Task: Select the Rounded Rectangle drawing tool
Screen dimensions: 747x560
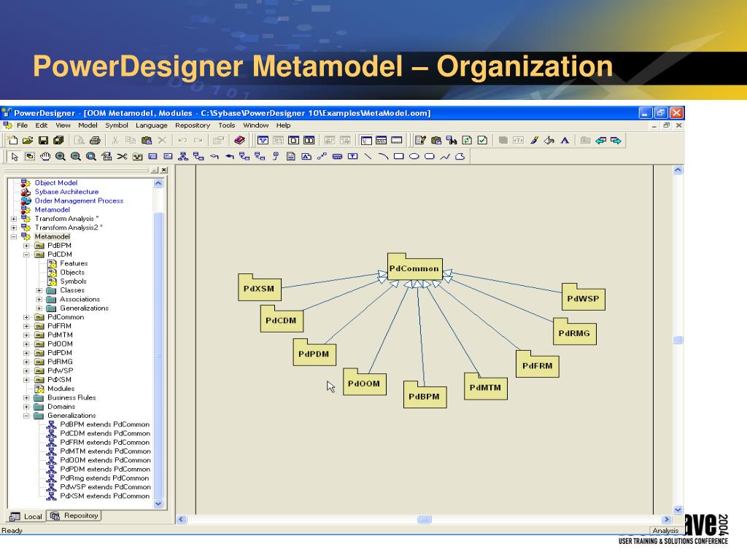Action: coord(429,156)
